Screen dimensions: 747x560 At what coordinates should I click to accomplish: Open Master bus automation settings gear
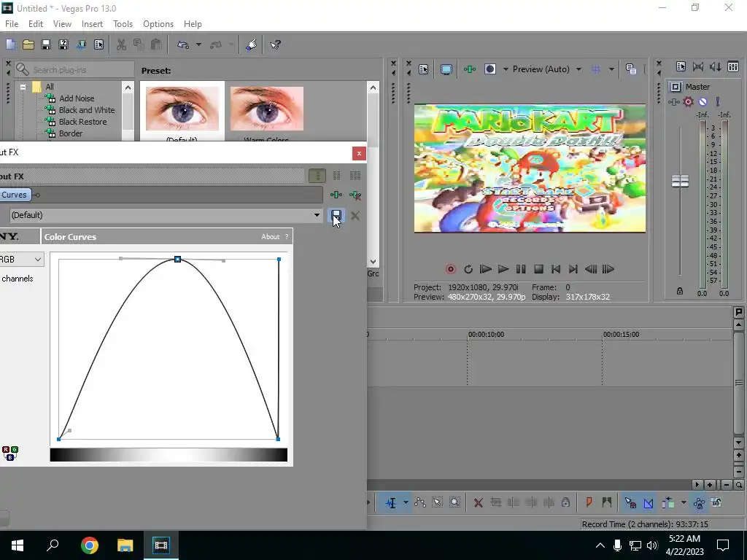[689, 102]
